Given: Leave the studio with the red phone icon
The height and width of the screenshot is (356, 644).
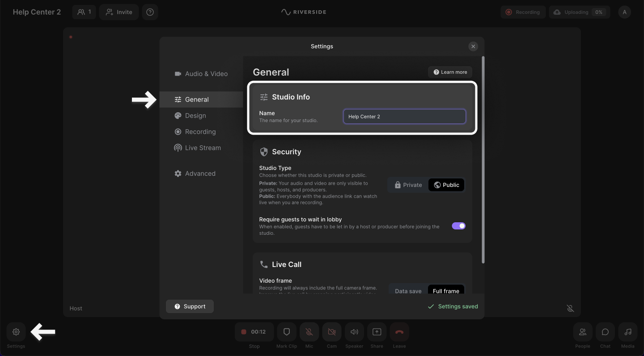Looking at the screenshot, I should click(399, 332).
